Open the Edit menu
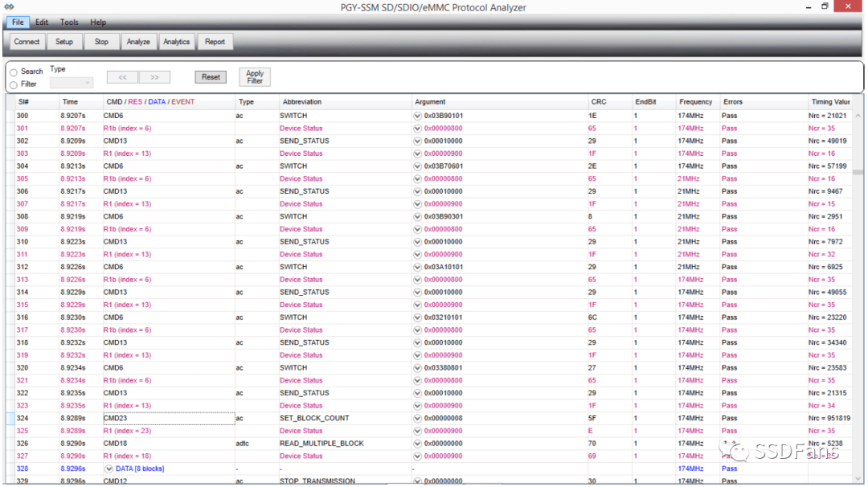868x487 pixels. 42,23
